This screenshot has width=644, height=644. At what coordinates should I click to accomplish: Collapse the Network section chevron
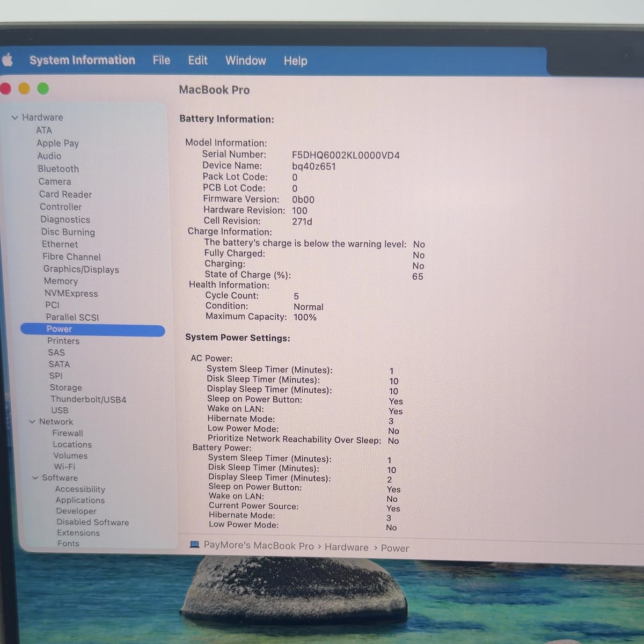32,422
